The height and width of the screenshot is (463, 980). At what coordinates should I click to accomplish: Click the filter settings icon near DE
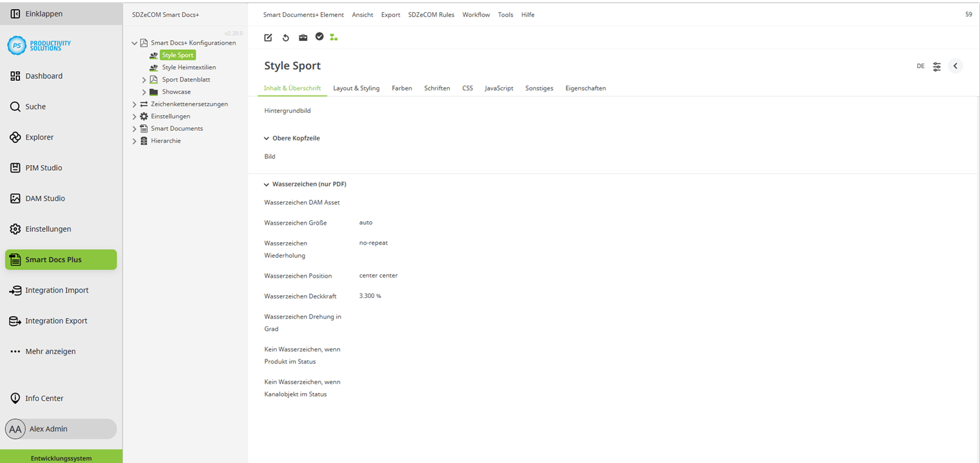click(x=936, y=66)
